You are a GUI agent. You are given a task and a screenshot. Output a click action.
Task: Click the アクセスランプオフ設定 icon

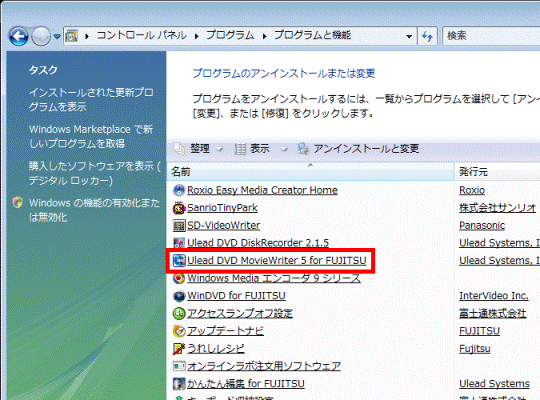179,314
